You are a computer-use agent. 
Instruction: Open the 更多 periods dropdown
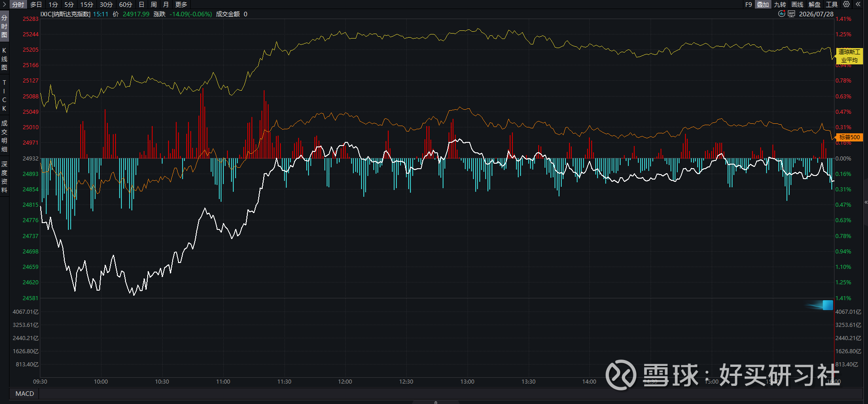(181, 4)
